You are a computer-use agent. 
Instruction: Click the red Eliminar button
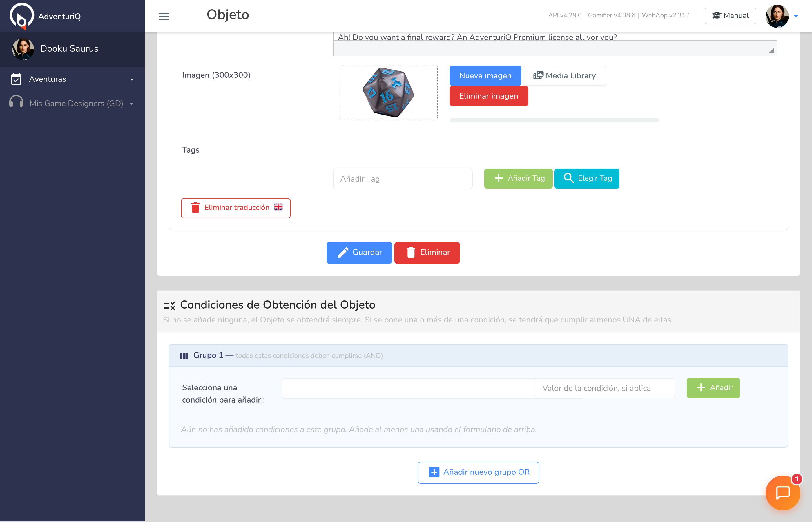pyautogui.click(x=427, y=253)
